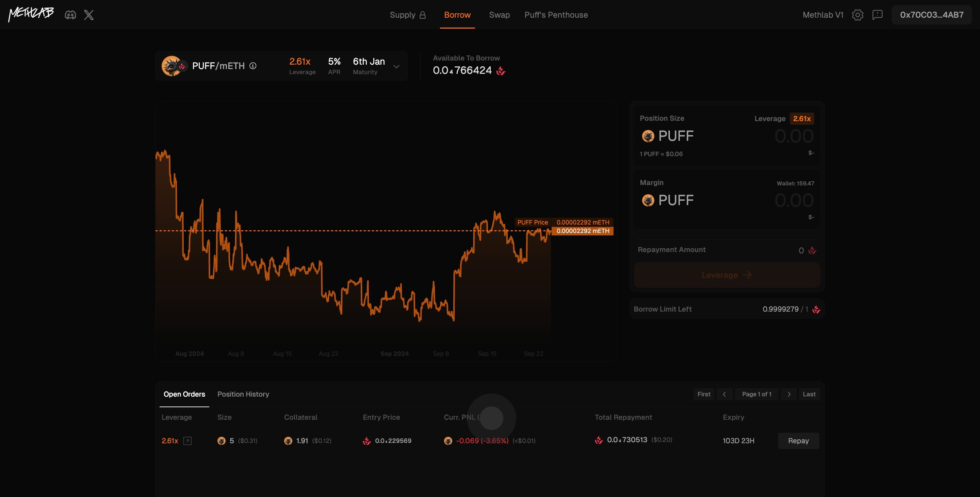
Task: Click the lock icon beside Supply
Action: [x=422, y=15]
